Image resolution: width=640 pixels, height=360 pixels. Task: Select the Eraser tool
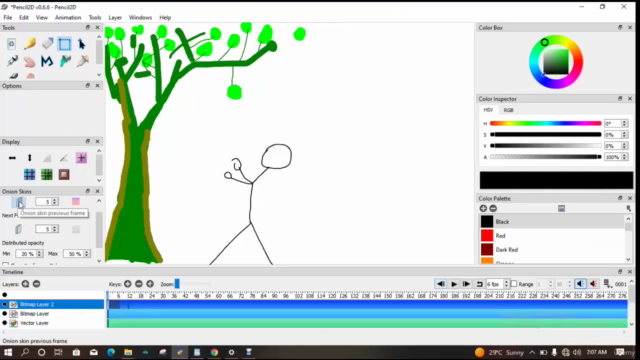point(47,43)
